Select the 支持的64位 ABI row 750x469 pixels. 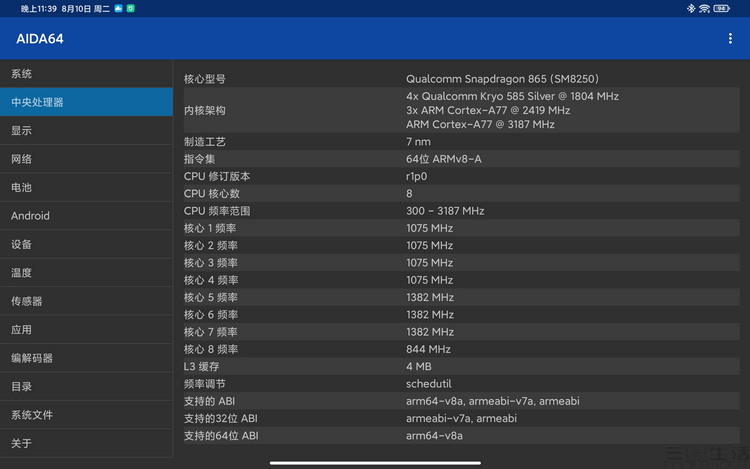(462, 436)
